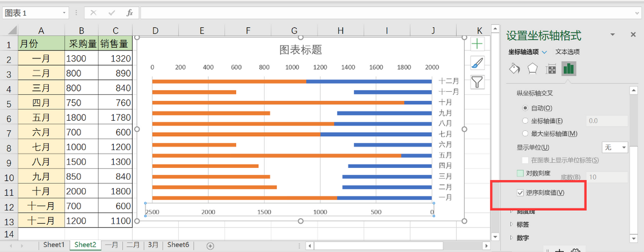This screenshot has height=252, width=644.
Task: Switch to 文本选项 tab
Action: 567,52
